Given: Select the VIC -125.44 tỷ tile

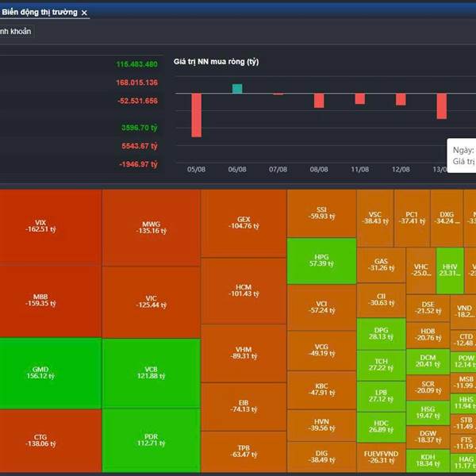Looking at the screenshot, I should click(x=152, y=302).
